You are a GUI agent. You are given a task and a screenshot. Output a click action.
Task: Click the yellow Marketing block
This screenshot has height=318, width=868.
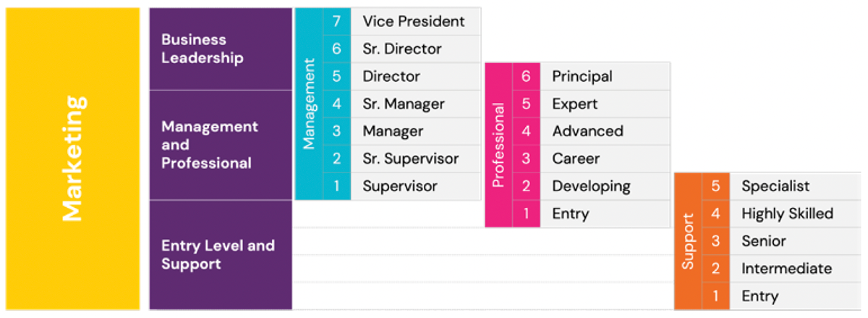[x=72, y=159]
